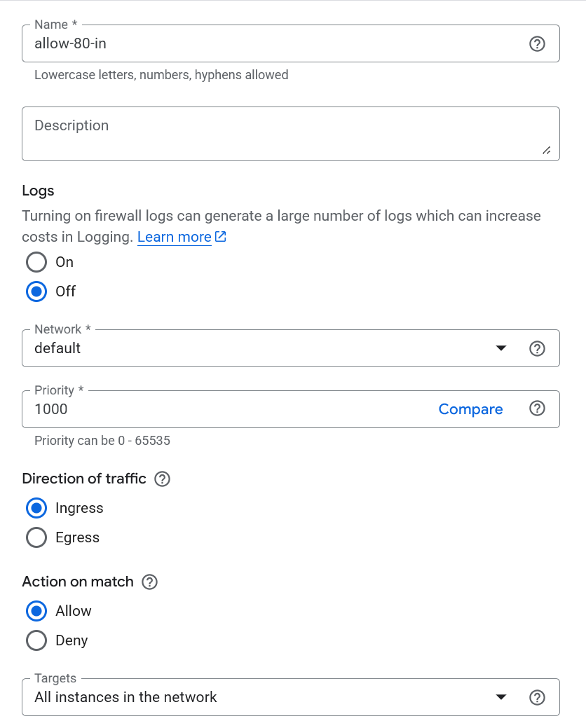Open the Learn more logging link
586x728 pixels.
(x=174, y=237)
